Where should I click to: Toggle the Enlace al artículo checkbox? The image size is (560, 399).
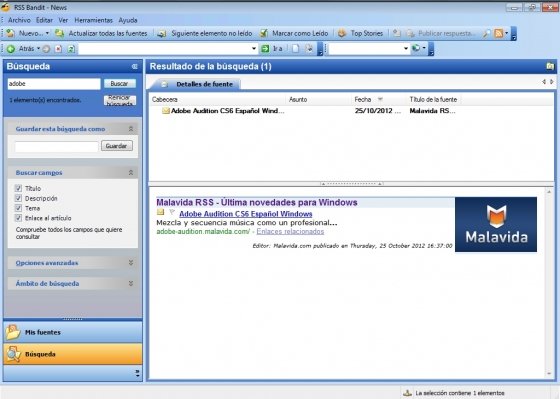(x=18, y=218)
